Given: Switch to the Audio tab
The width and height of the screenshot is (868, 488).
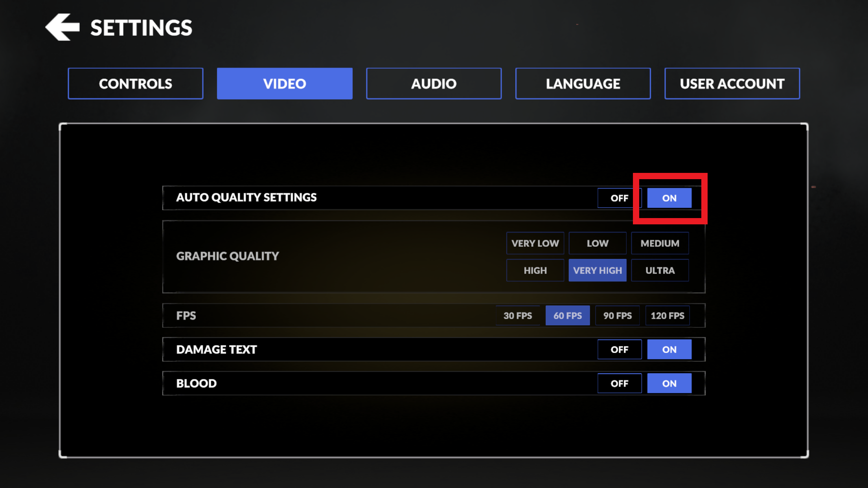Looking at the screenshot, I should click(434, 83).
